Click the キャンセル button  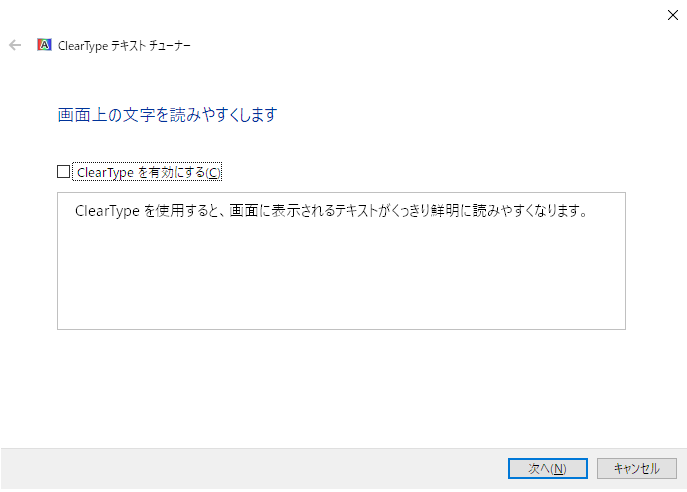pos(637,468)
